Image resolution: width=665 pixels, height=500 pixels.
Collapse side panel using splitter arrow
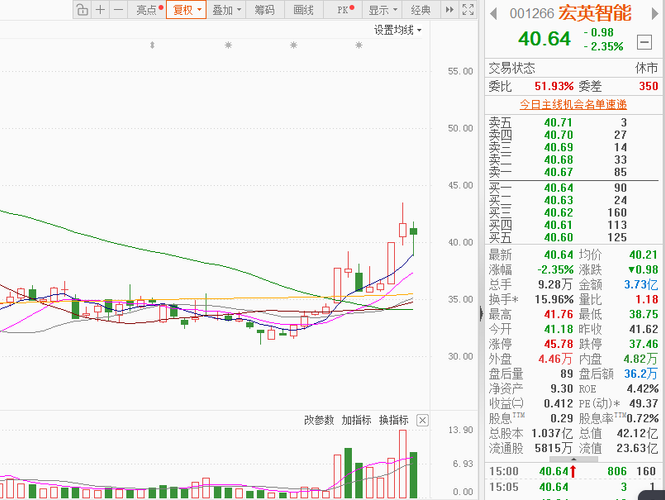point(481,314)
